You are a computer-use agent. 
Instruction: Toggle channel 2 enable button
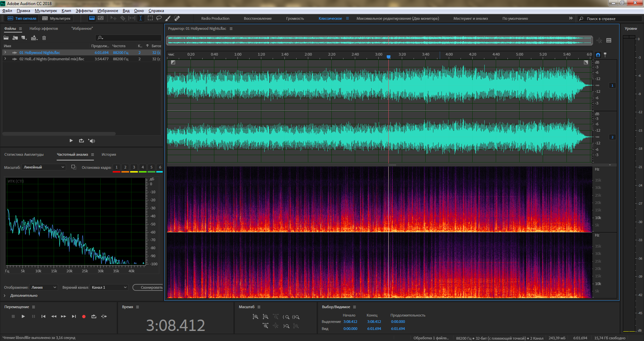pos(612,137)
